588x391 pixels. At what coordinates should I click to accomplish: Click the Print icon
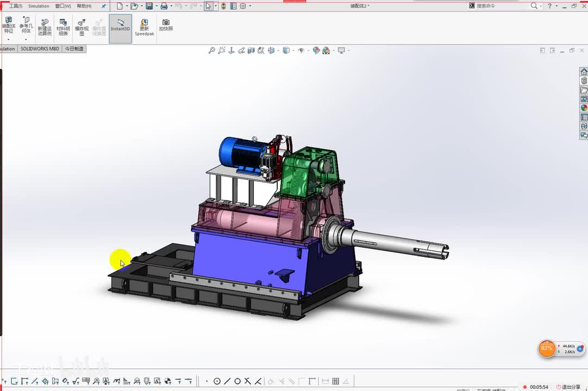point(164,6)
